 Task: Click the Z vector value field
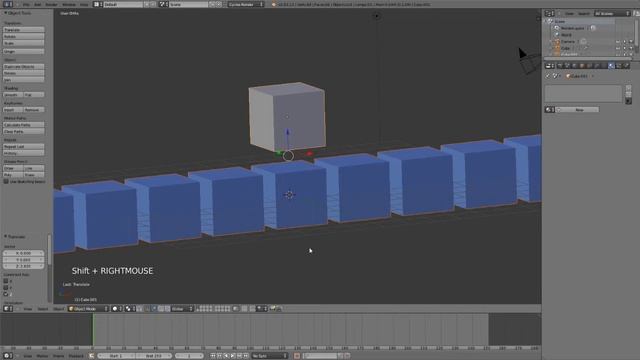(x=24, y=266)
